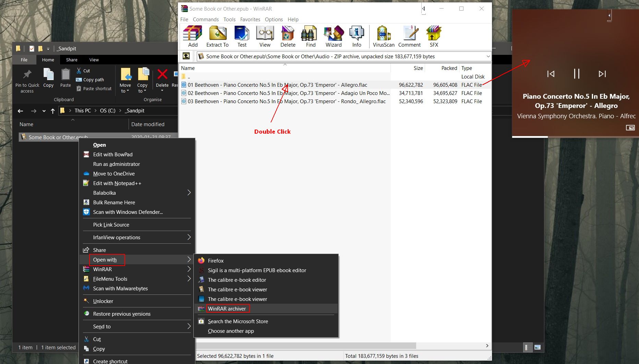Switch to the Share tab in Explorer
Screen dimensions: 639x364
(x=72, y=60)
